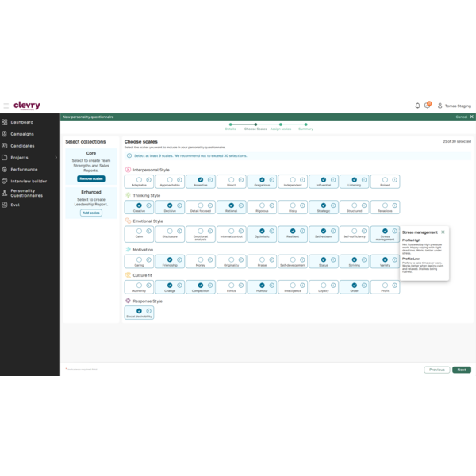
Task: Select the Adaptable scale radio
Action: (139, 180)
